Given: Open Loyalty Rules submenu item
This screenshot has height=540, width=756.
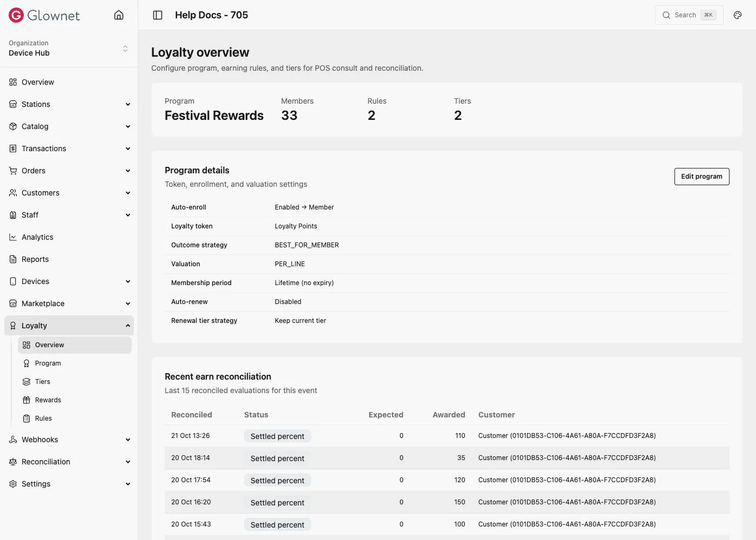Looking at the screenshot, I should [75, 418].
